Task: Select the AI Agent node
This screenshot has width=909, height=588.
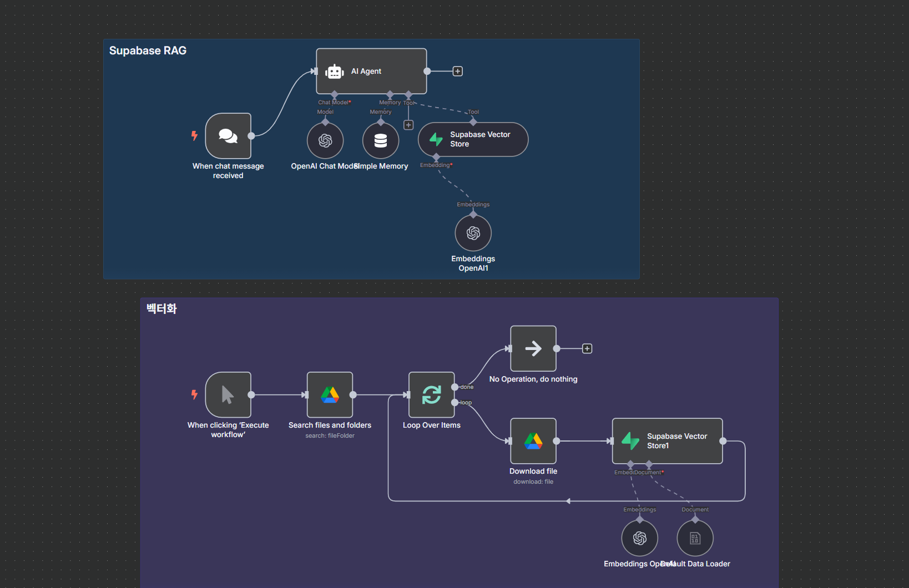Action: (371, 72)
